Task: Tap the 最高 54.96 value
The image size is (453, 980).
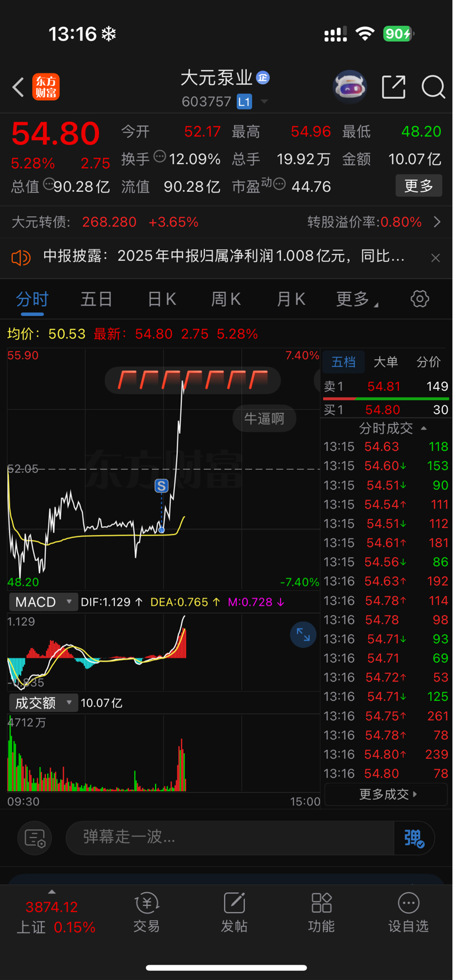Action: 311,131
